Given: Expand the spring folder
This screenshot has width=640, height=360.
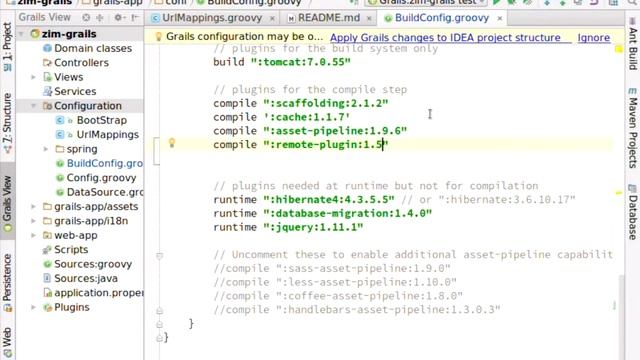Looking at the screenshot, I should click(46, 149).
